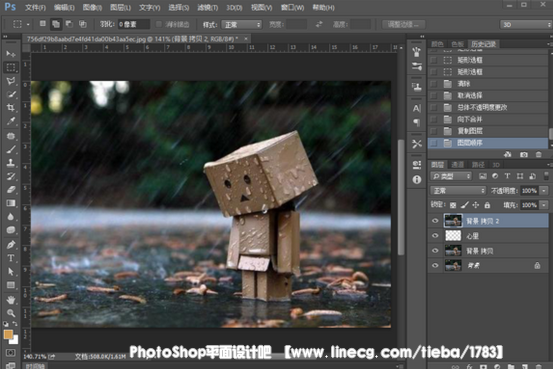Open the marquee tool preset picker arrow
553x369 pixels.
pyautogui.click(x=28, y=24)
